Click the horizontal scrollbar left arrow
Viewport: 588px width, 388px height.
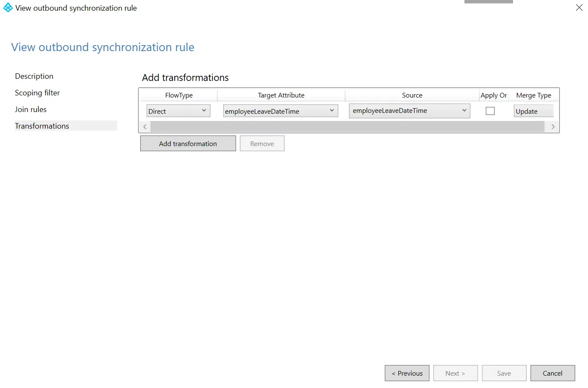pos(145,126)
